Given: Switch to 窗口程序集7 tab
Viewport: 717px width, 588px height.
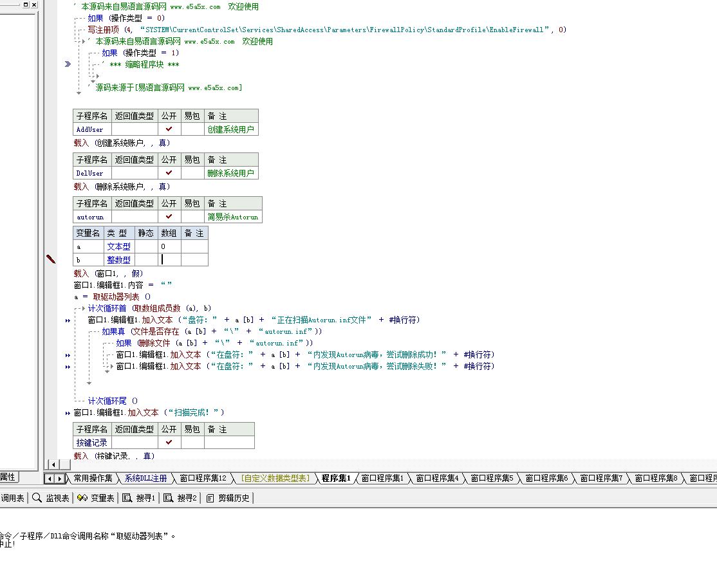Looking at the screenshot, I should (x=601, y=478).
